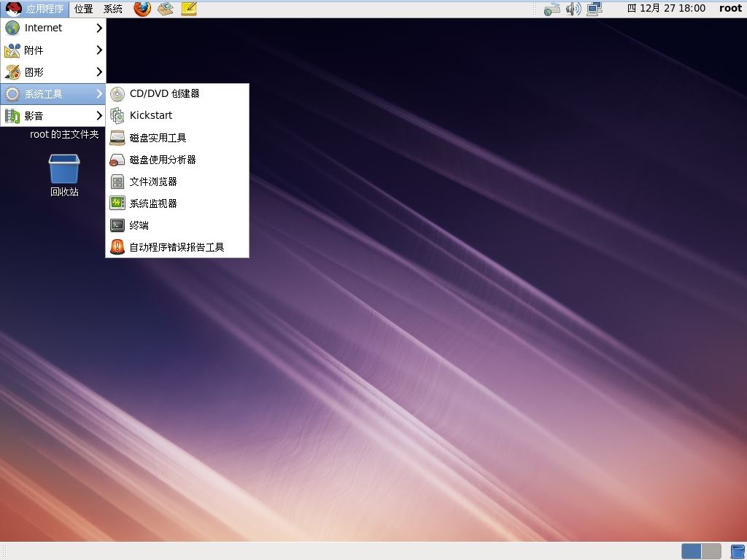Click the System Tools gear icon
This screenshot has width=747, height=560.
[x=12, y=94]
